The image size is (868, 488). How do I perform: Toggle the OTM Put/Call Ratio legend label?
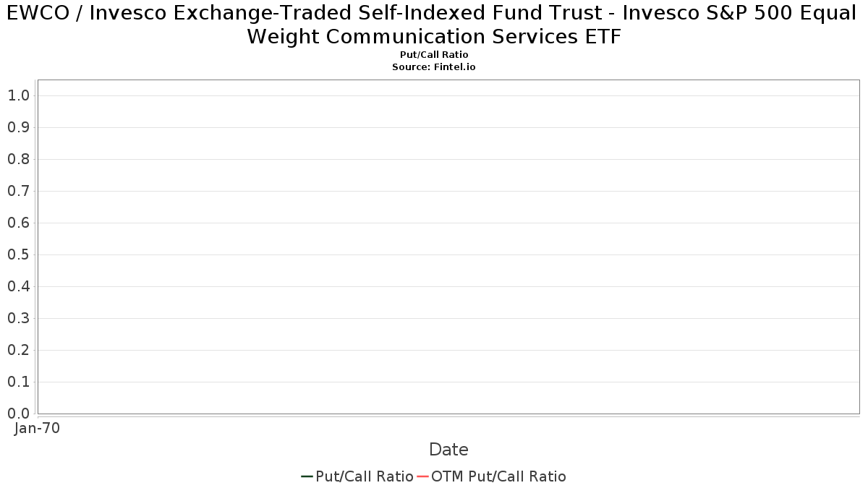498,476
